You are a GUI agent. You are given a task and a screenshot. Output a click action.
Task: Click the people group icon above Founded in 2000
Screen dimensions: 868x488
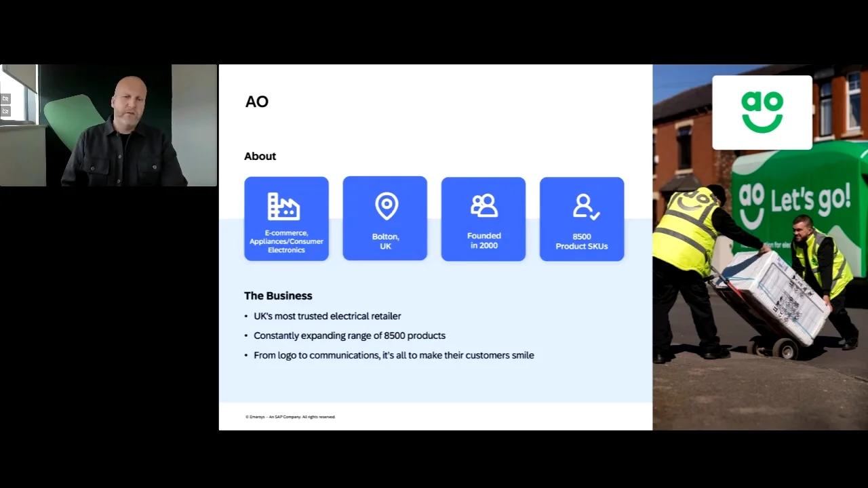tap(484, 205)
